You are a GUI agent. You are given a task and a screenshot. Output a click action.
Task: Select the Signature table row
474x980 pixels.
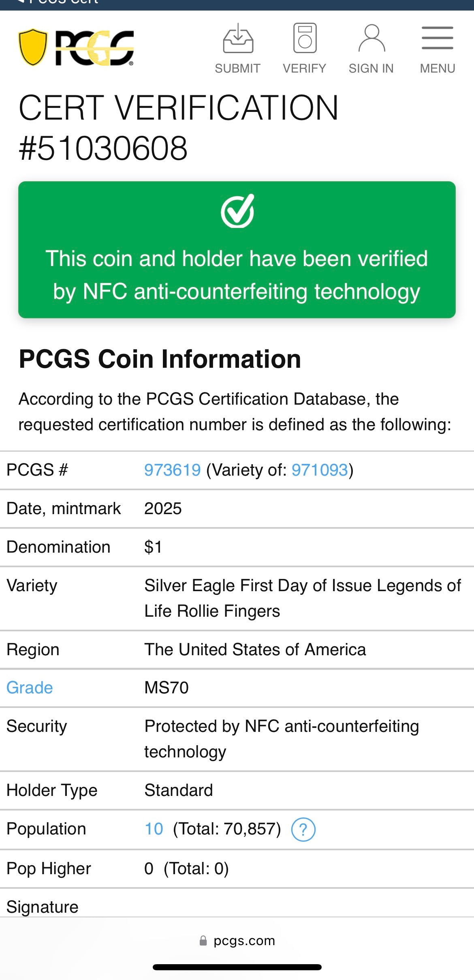point(43,907)
